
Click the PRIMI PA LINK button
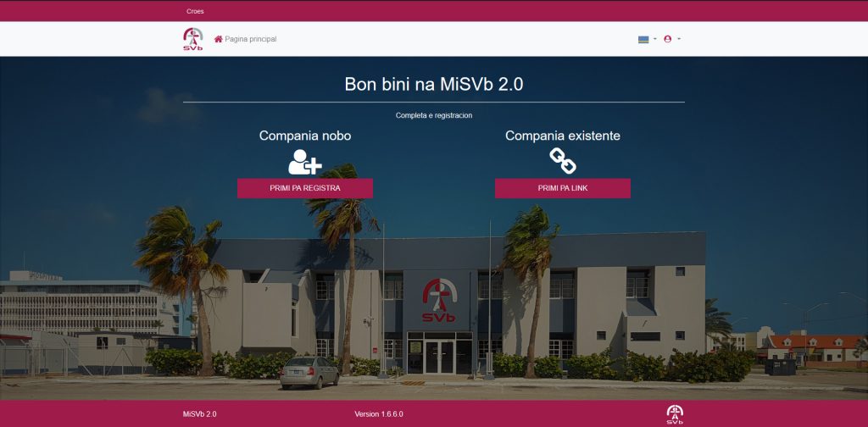click(563, 188)
